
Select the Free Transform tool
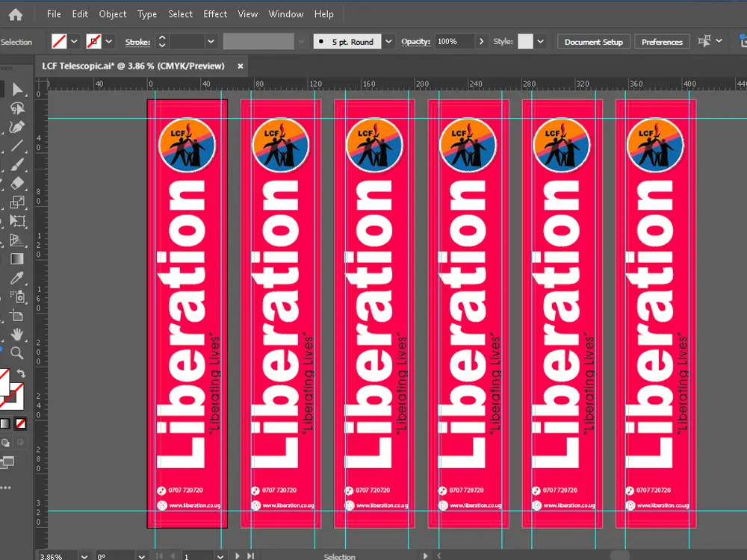point(17,221)
